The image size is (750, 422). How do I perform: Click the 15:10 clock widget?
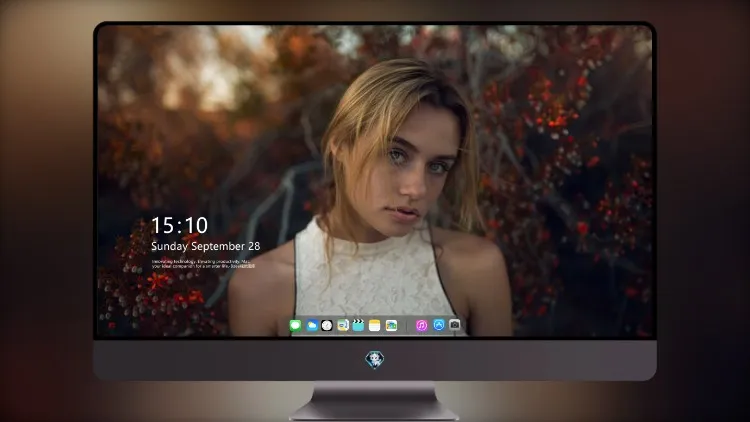179,225
